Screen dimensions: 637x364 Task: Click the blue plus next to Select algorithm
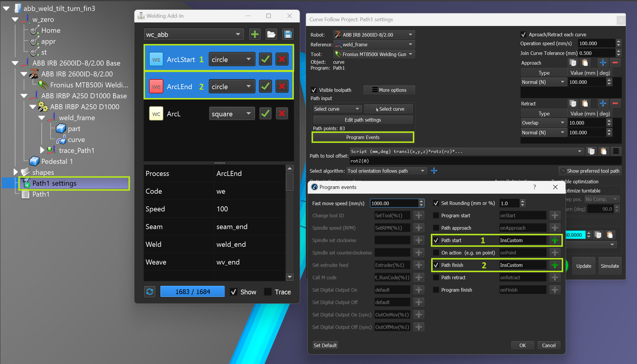434,171
